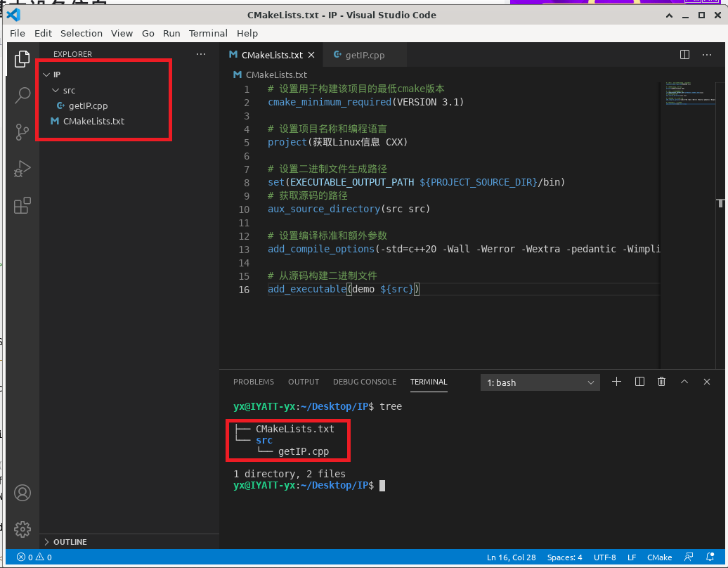This screenshot has width=728, height=568.
Task: Open the Selection menu
Action: click(82, 34)
